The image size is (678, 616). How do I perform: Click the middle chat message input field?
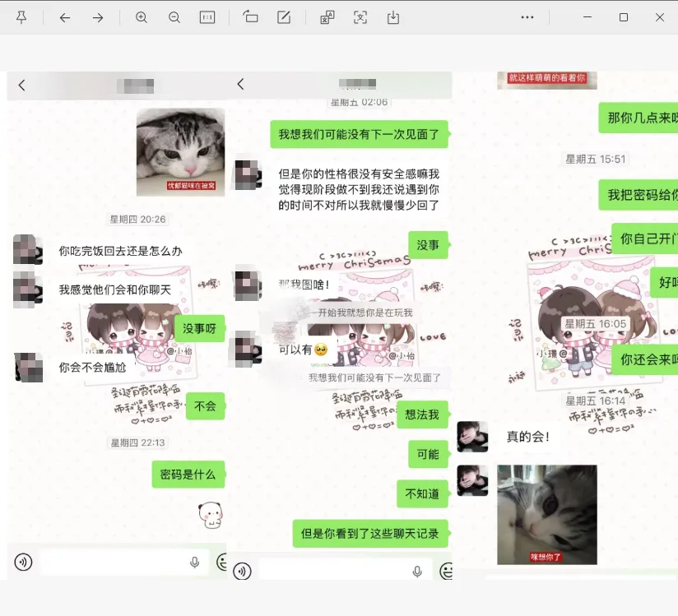coord(345,571)
